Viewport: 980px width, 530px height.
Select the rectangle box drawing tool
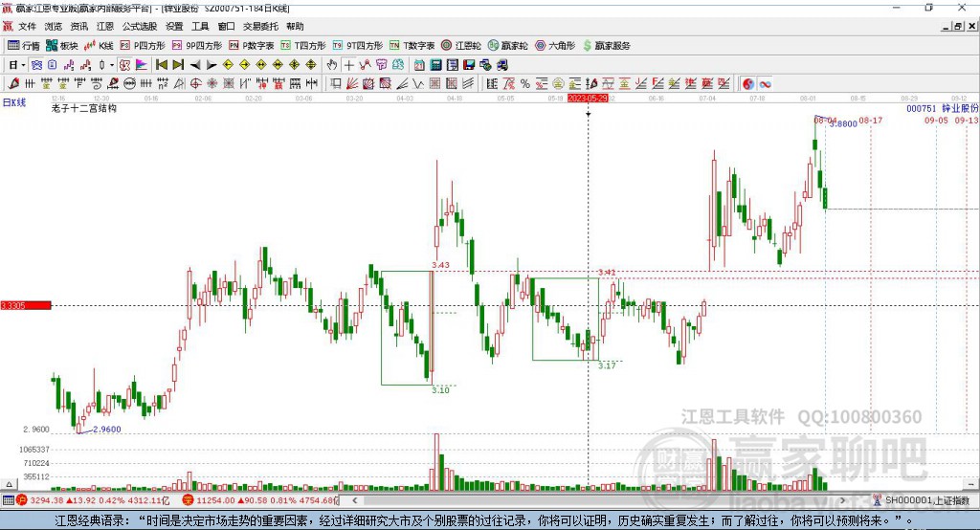(335, 84)
